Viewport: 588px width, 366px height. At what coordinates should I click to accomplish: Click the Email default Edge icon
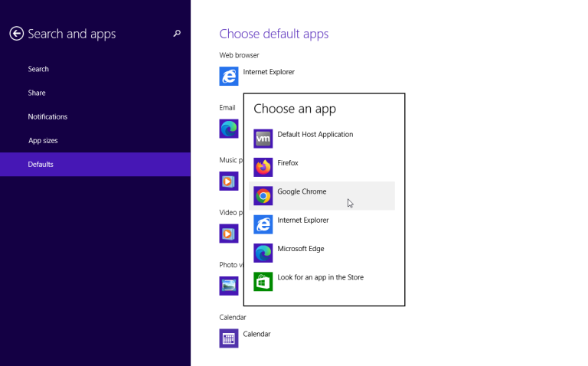pyautogui.click(x=229, y=129)
